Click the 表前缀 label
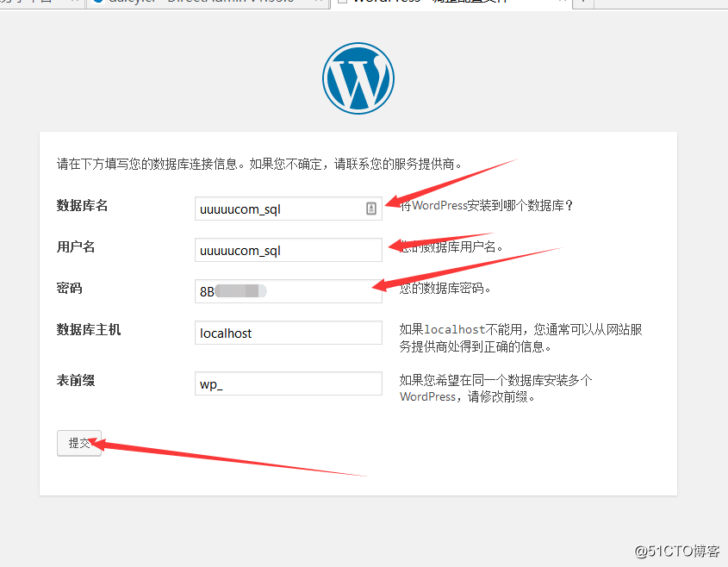 (x=76, y=381)
